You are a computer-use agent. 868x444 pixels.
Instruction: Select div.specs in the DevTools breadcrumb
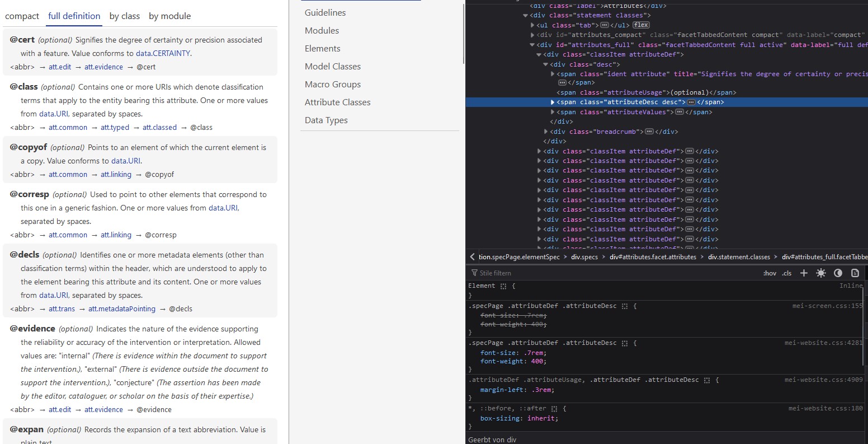point(584,257)
